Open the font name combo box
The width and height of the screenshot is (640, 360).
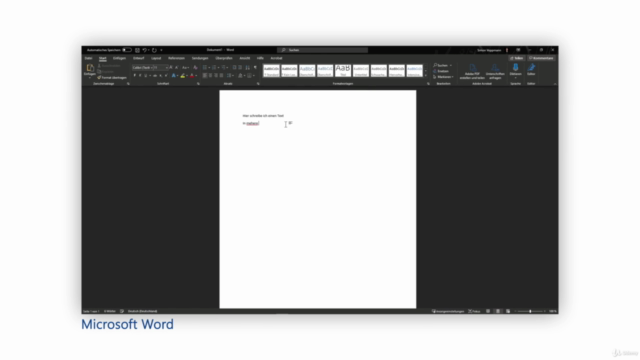tap(142, 67)
